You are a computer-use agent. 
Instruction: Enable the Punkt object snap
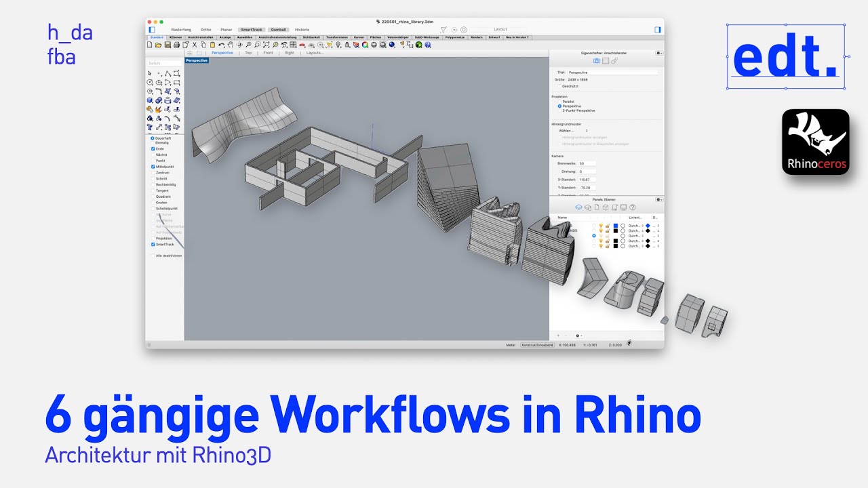point(153,161)
